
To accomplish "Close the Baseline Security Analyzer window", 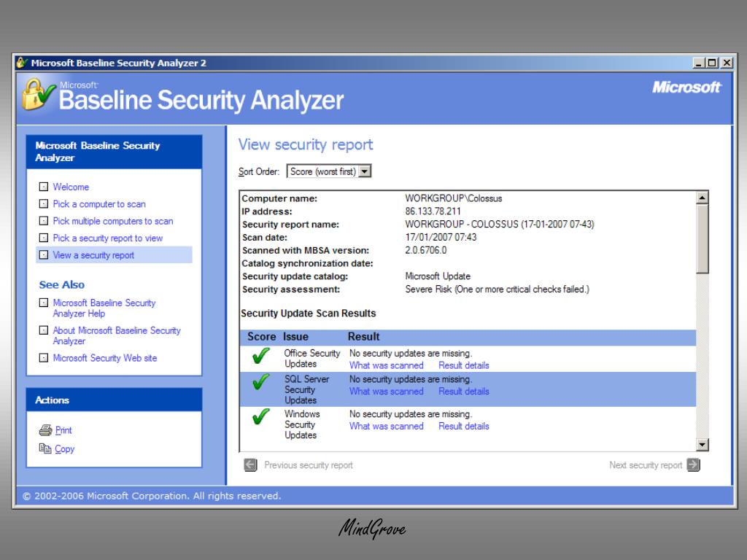I will pos(727,63).
